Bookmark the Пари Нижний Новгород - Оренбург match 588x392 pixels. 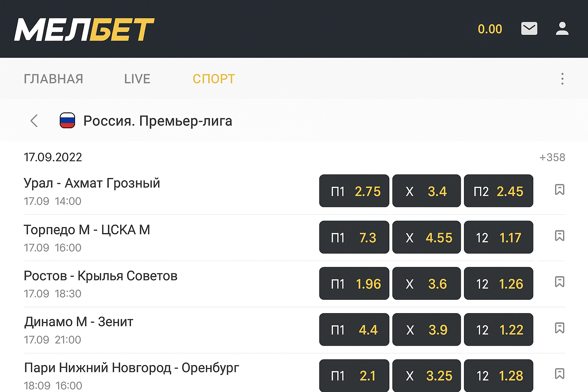tap(559, 374)
